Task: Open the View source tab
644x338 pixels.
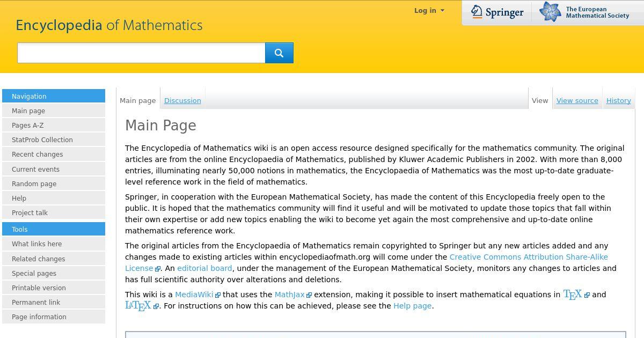Action: (577, 100)
